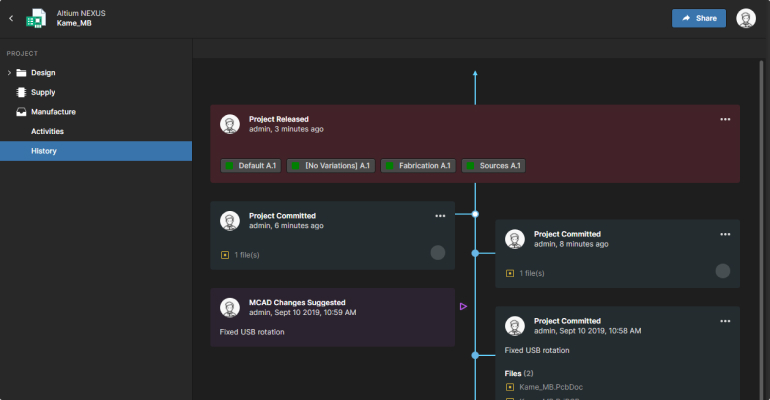Click timeline node for 8 minutes ago commit

(x=475, y=253)
